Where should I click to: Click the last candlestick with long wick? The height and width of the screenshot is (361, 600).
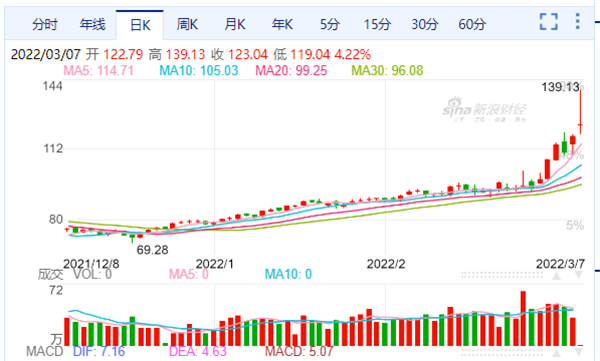pyautogui.click(x=580, y=112)
